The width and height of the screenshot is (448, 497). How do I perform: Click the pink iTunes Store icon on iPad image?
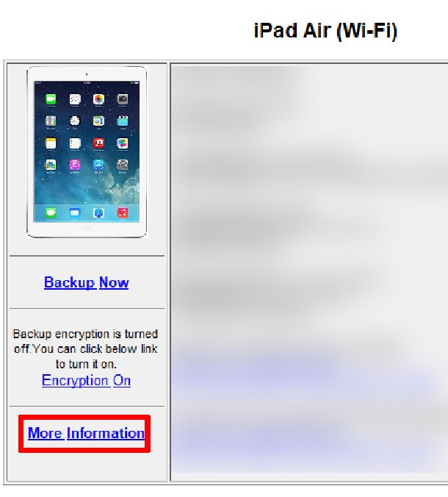(75, 165)
